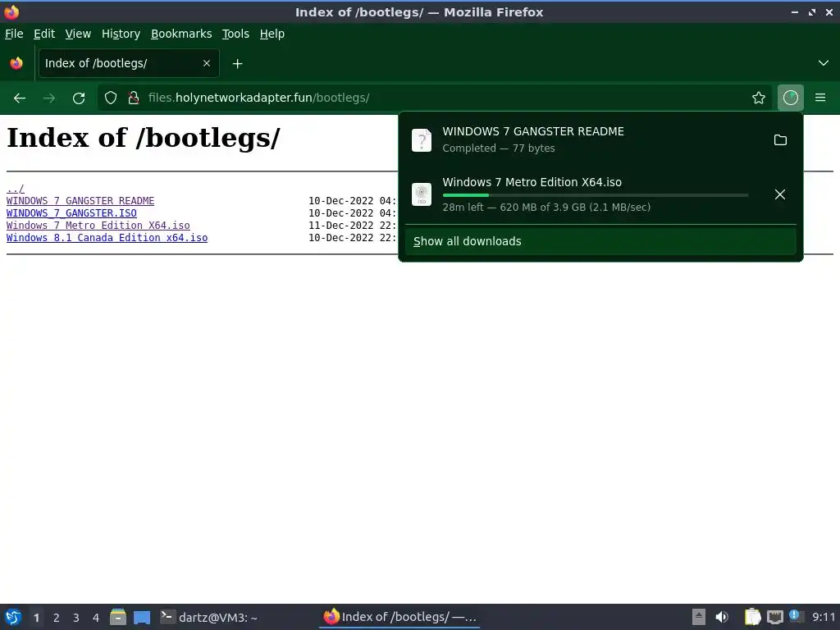This screenshot has height=630, width=840.
Task: Show README file in containing folder
Action: coord(781,139)
